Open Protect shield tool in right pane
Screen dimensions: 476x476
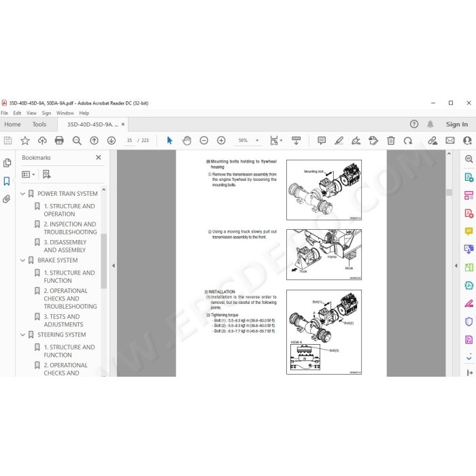pyautogui.click(x=469, y=321)
